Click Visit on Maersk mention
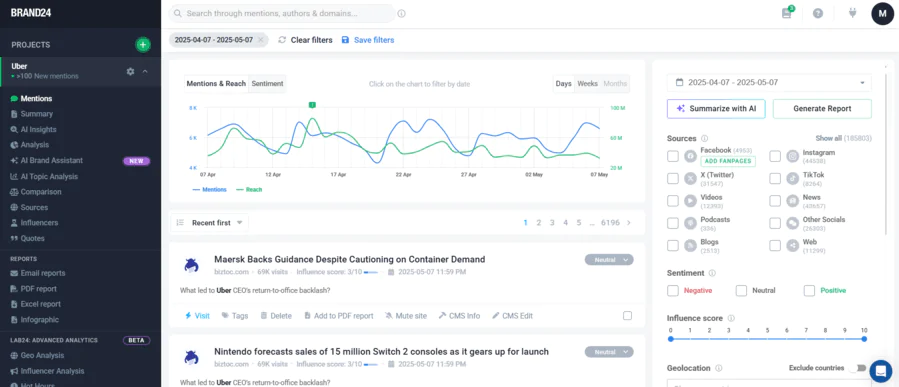 [197, 316]
